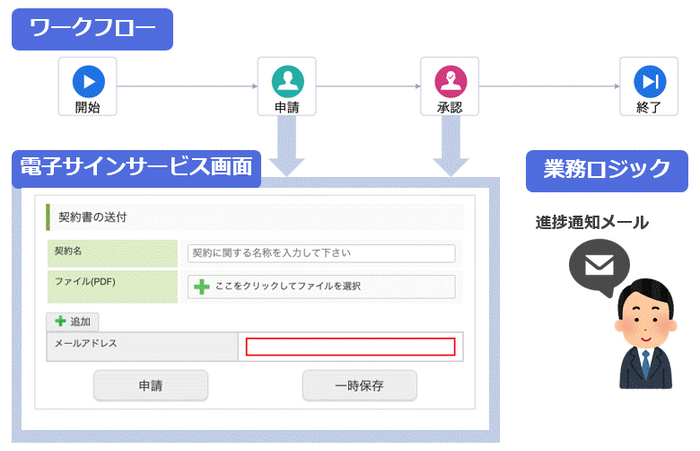Click the blue 開始 play icon
The height and width of the screenshot is (451, 700).
pos(88,81)
